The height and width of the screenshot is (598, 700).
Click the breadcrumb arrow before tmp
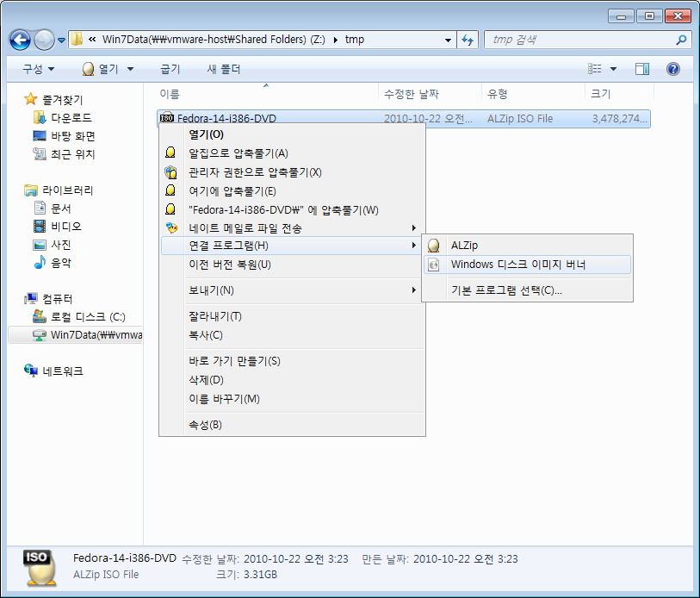point(335,40)
